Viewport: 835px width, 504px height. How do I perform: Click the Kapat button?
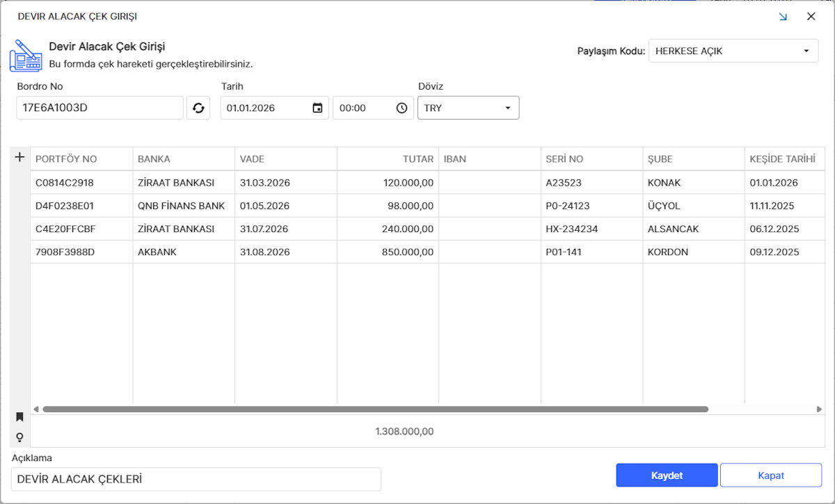click(770, 475)
